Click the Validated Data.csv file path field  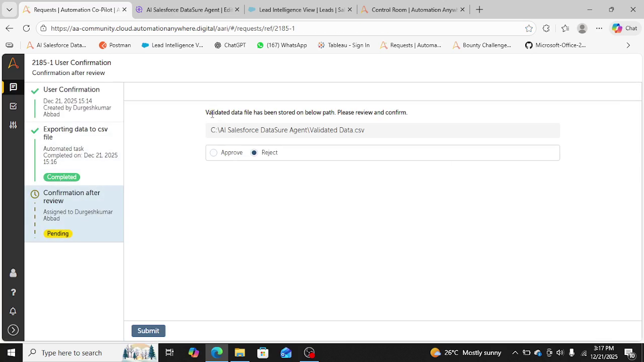(x=382, y=130)
